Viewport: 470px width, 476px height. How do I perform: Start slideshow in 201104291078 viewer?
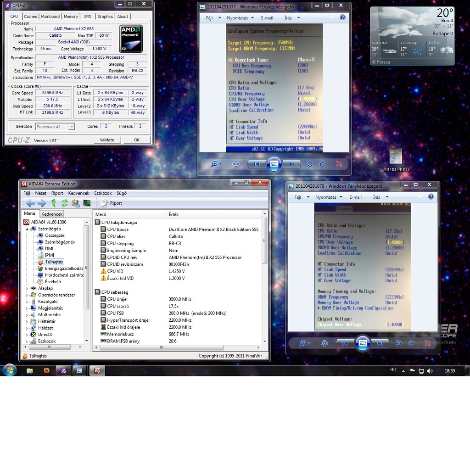pyautogui.click(x=363, y=343)
